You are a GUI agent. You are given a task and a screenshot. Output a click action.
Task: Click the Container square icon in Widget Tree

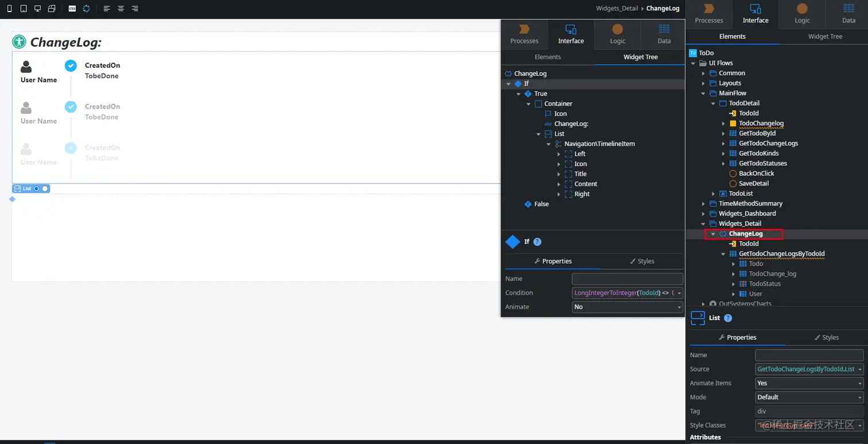pos(538,104)
